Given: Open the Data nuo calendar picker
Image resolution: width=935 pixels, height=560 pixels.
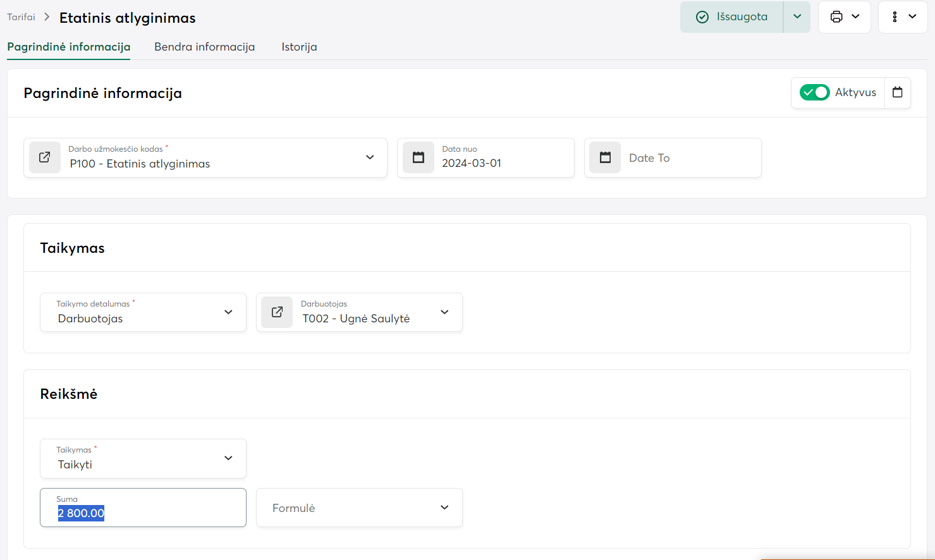Looking at the screenshot, I should [x=419, y=157].
